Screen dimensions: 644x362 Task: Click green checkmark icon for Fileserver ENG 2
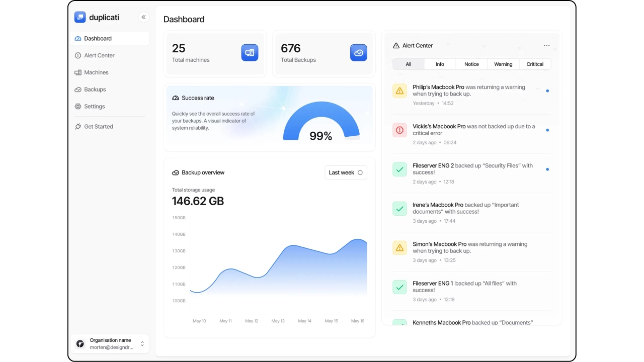(x=399, y=169)
